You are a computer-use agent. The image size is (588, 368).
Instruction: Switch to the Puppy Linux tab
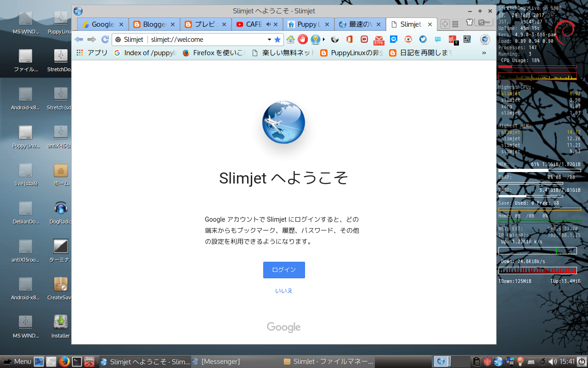[309, 24]
